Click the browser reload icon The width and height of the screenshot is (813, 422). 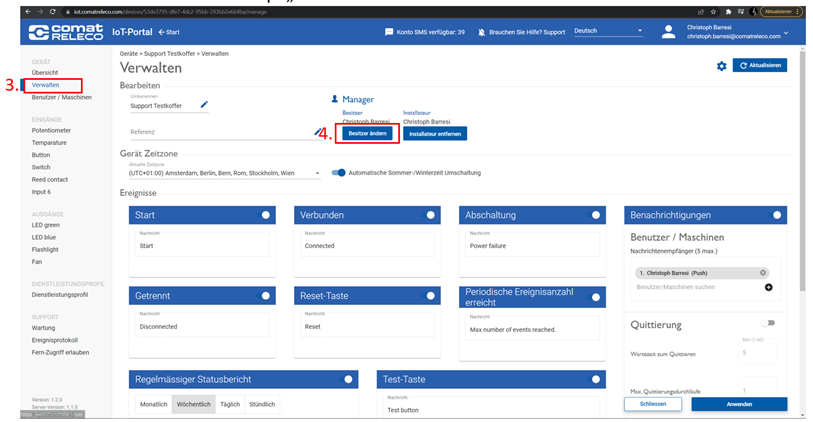pyautogui.click(x=52, y=10)
